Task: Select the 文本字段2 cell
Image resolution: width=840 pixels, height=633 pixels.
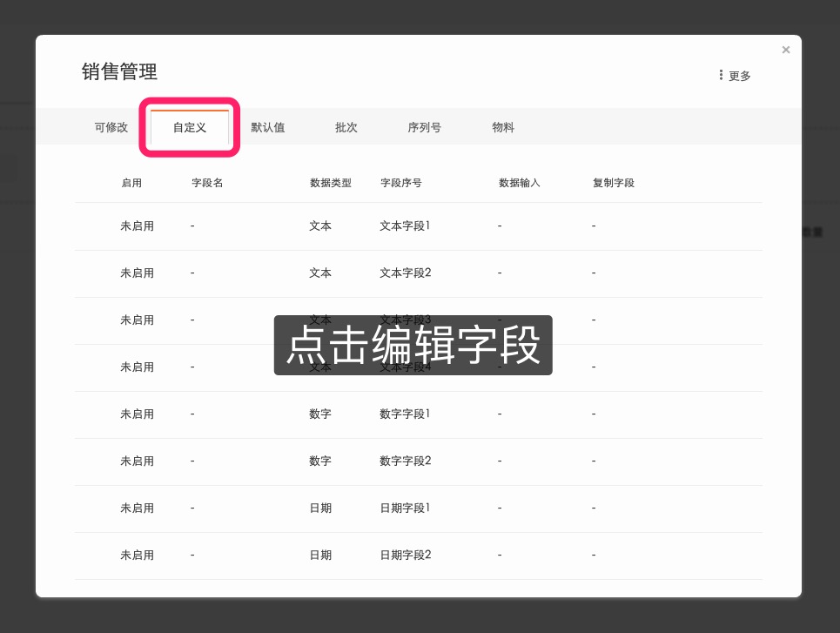Action: click(405, 273)
